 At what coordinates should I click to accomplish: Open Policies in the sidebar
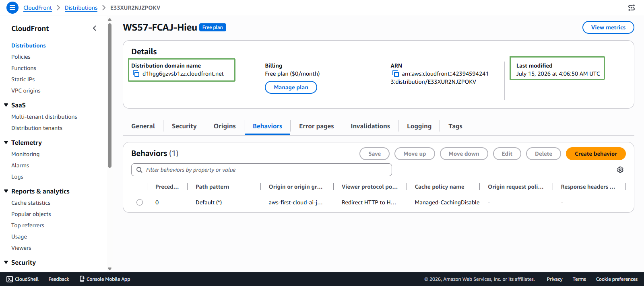tap(21, 57)
